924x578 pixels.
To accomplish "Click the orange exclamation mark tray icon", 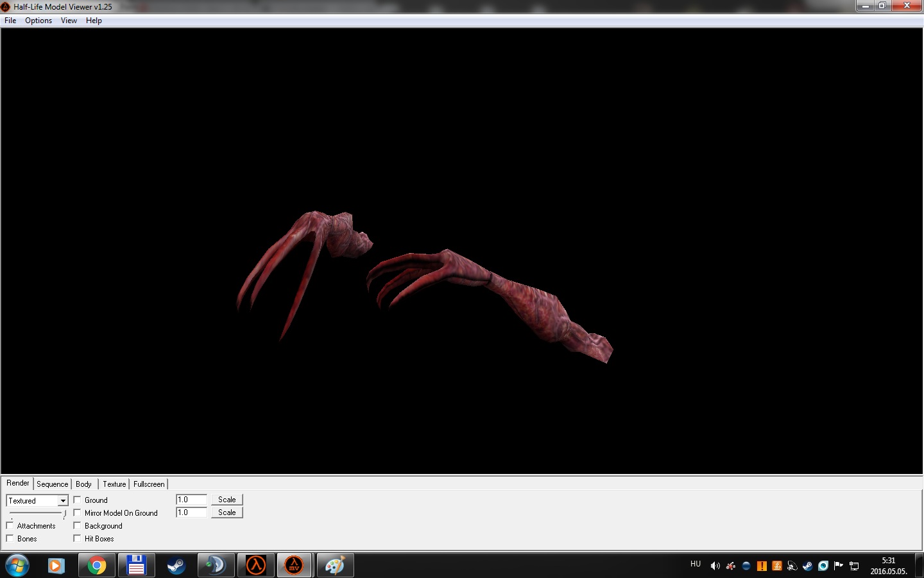I will (762, 566).
